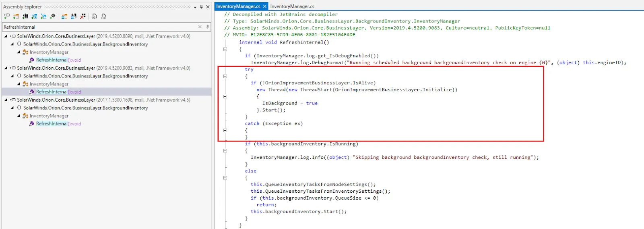Collapse the if IsRunning block fold marker
This screenshot has height=229, width=644.
(x=225, y=150)
